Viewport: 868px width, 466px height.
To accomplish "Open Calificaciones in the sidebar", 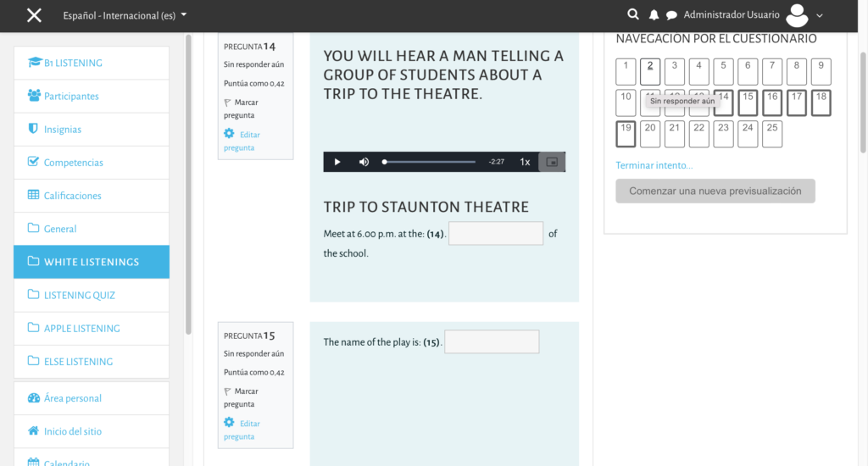I will pyautogui.click(x=72, y=196).
